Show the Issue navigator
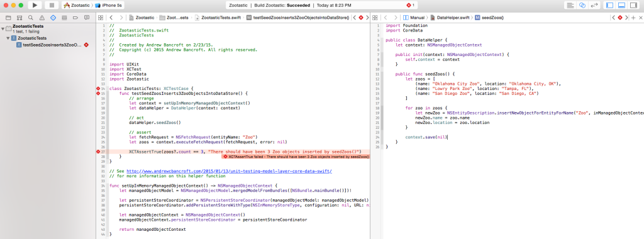 42,18
